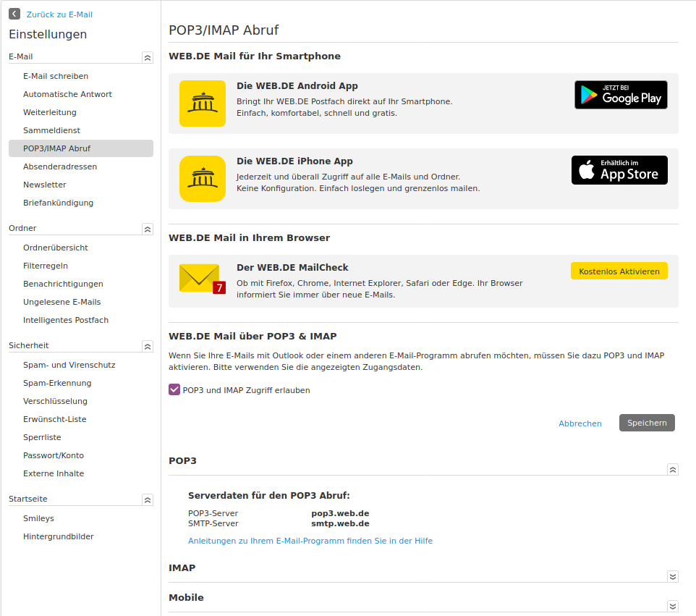
Task: Expand the IMAP section
Action: (673, 576)
